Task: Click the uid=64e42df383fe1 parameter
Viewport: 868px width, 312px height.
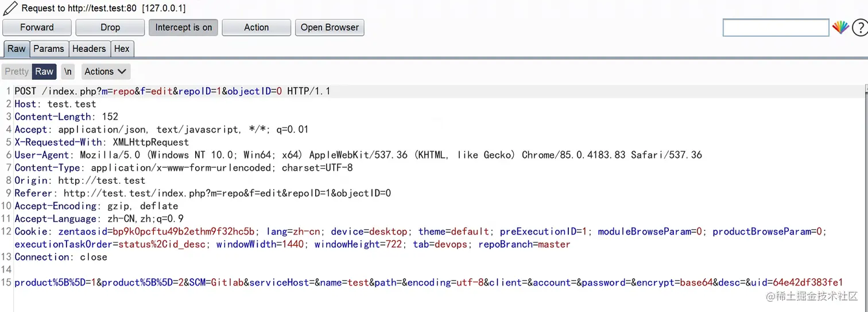Action: 798,282
